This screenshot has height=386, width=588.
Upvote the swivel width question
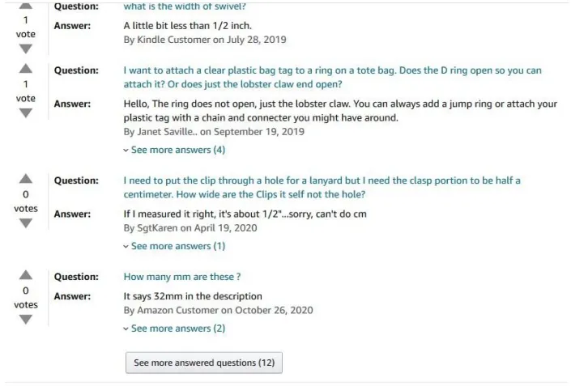pyautogui.click(x=25, y=5)
